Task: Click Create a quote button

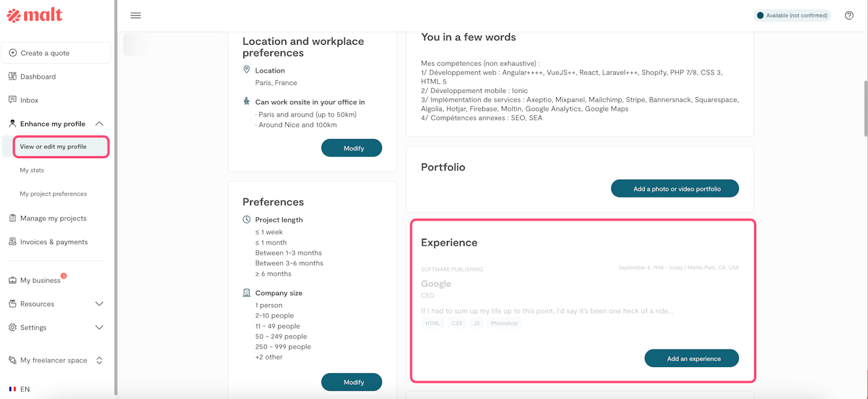Action: tap(56, 53)
